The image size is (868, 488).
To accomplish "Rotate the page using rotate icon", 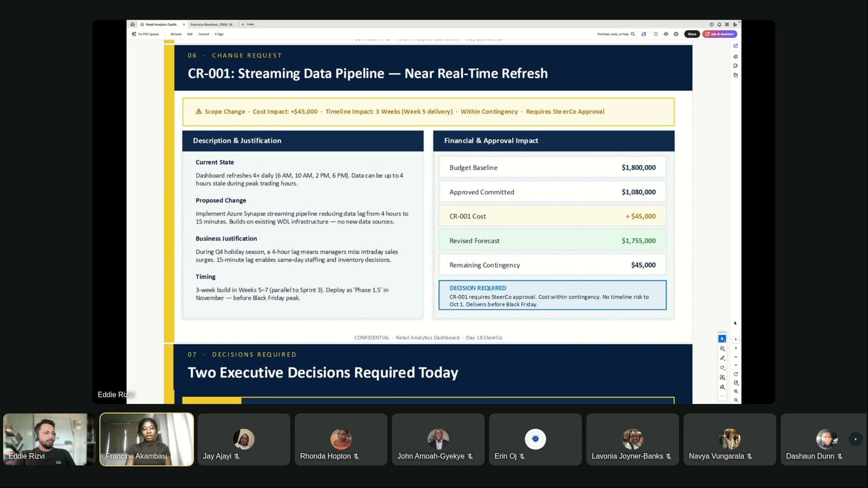I will pos(736,374).
